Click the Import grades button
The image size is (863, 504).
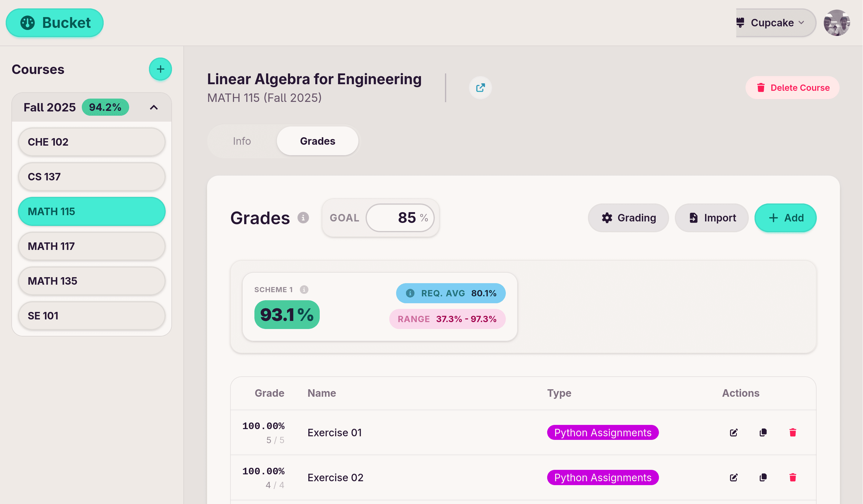pyautogui.click(x=712, y=218)
